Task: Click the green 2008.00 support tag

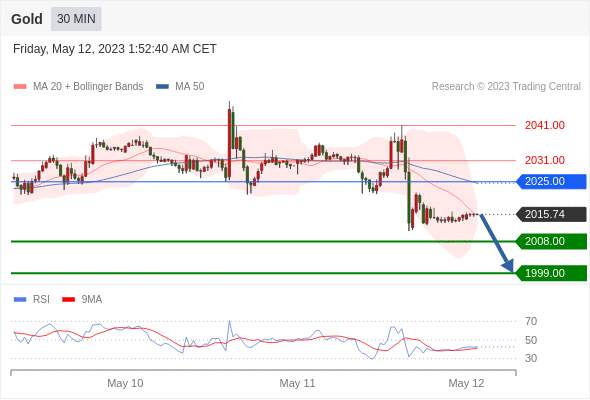Action: click(x=551, y=241)
